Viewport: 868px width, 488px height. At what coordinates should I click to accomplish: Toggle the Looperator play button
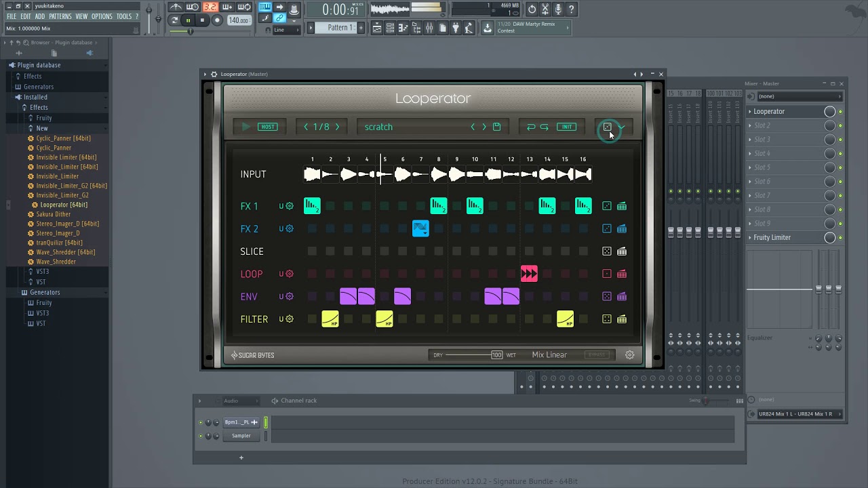click(246, 127)
